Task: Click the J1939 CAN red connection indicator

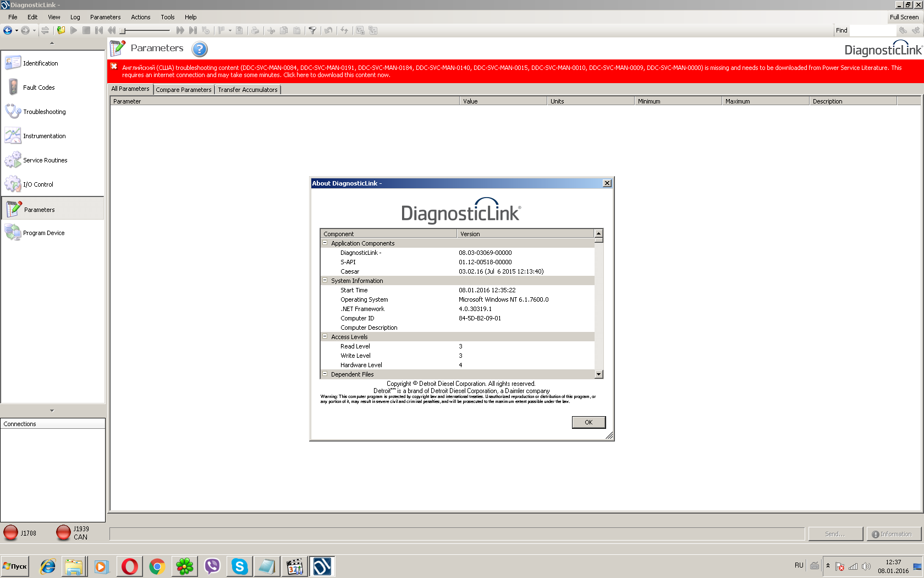Action: coord(63,533)
